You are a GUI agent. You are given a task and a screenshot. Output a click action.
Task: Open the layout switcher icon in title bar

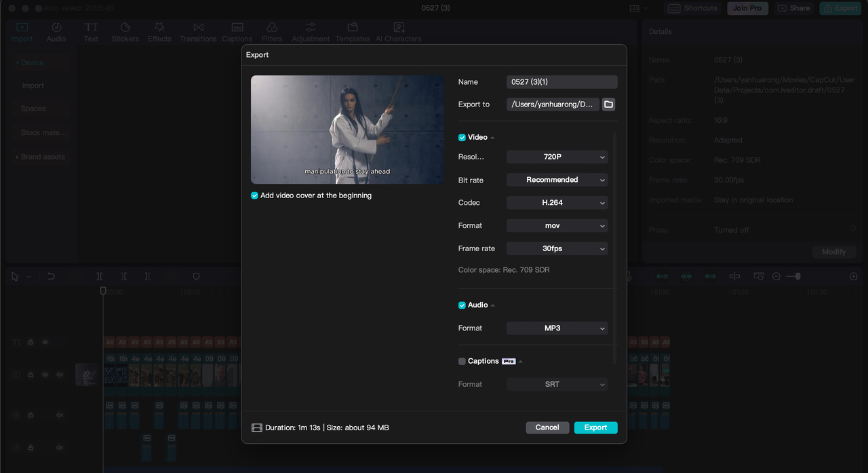click(635, 8)
